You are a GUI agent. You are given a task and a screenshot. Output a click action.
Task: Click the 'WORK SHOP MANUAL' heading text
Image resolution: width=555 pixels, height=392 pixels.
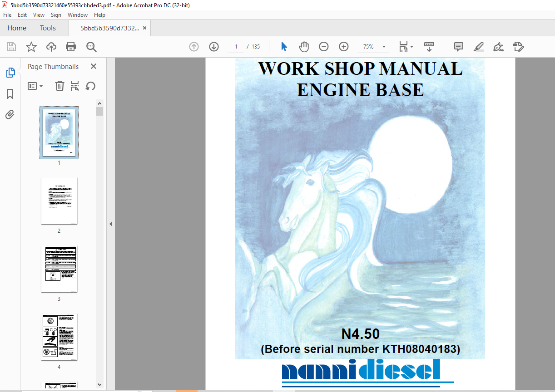(x=360, y=69)
